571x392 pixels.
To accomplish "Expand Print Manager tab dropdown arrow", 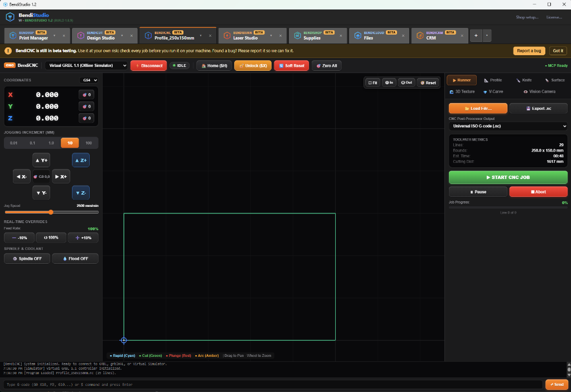I will [55, 36].
